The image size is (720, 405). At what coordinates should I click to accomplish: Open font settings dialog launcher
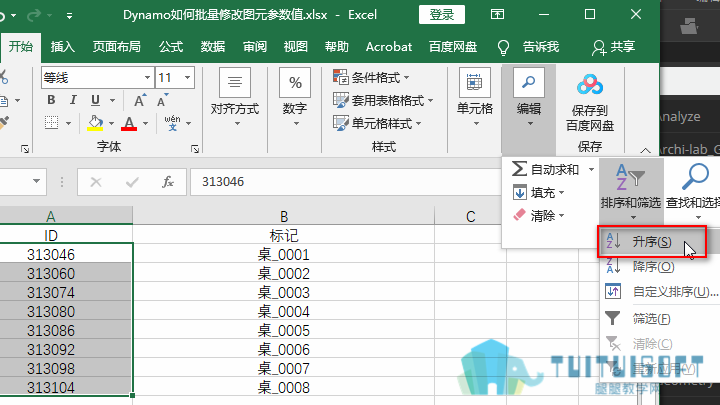point(195,149)
